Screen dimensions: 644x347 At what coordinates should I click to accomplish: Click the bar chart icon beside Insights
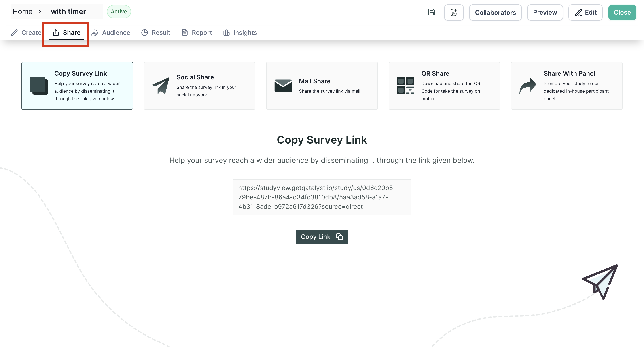pos(226,32)
